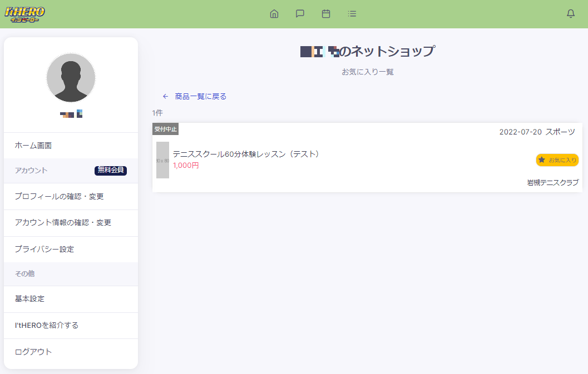The height and width of the screenshot is (374, 588).
Task: Open テニススクール60分体験レッスン（テスト） item
Action: [246, 154]
